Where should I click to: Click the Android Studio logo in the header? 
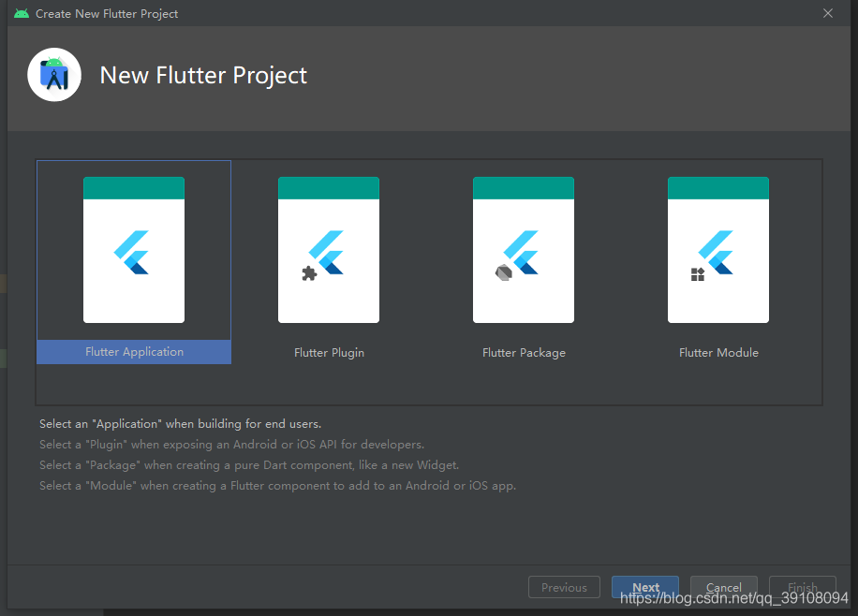click(54, 75)
